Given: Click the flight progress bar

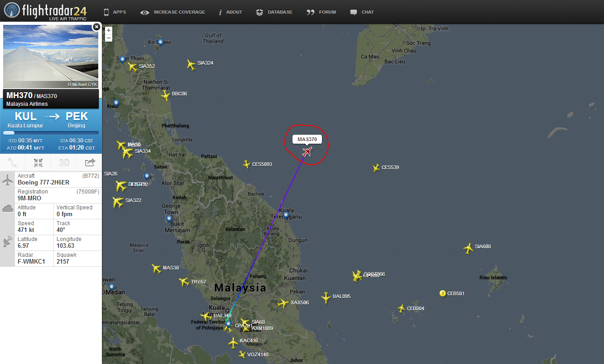Looking at the screenshot, I should coord(51,133).
